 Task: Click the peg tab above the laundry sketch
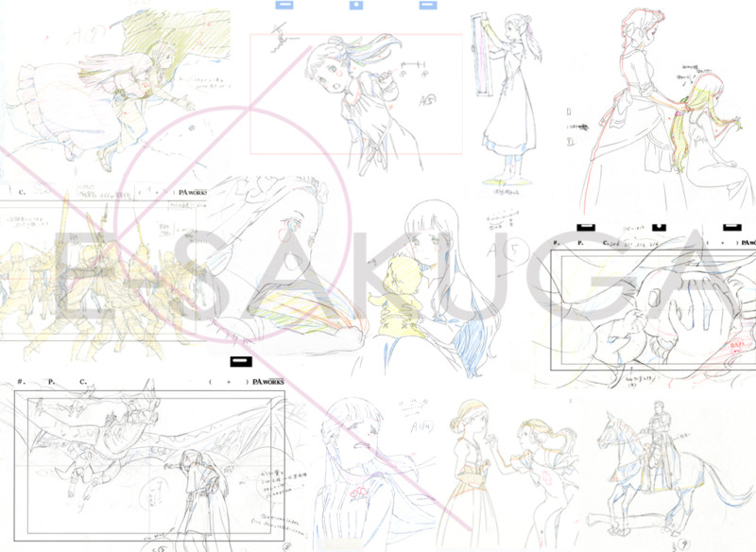pos(427,8)
